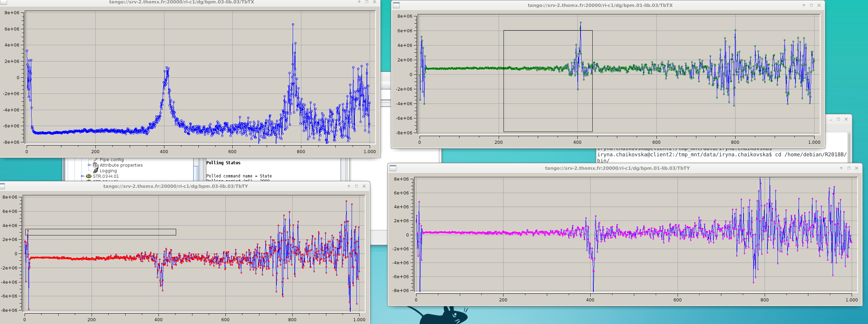Focus the terminal command line with cd command
Image resolution: width=868 pixels, height=324 pixels.
(721, 155)
